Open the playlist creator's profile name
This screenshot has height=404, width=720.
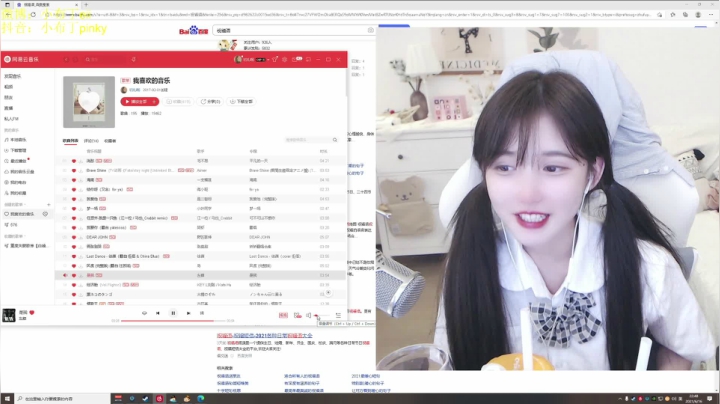135,90
